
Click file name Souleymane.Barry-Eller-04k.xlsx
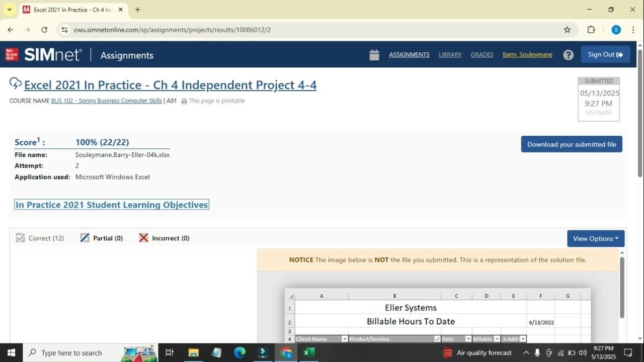pyautogui.click(x=122, y=155)
